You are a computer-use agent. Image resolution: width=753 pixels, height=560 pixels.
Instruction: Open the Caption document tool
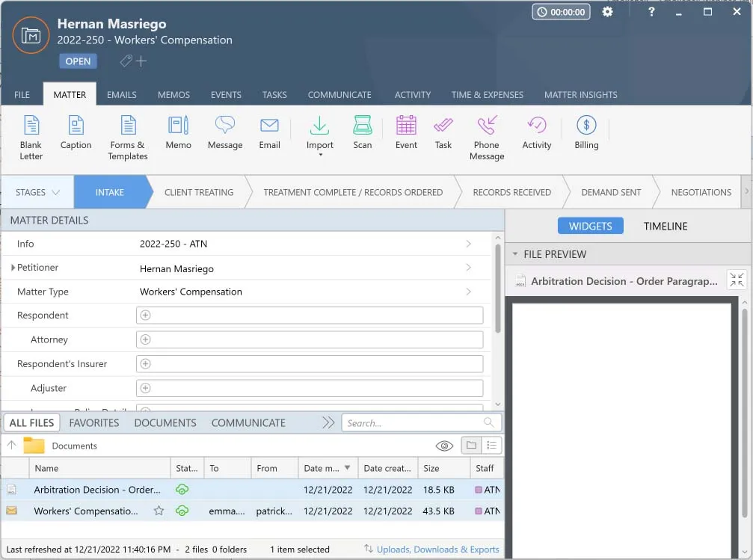coord(76,132)
